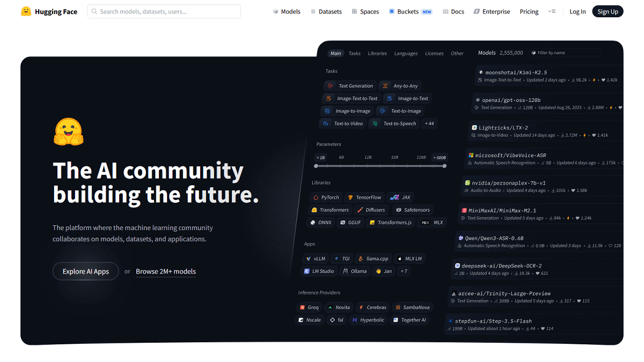
Task: Open the deepseek-ai/DeepSeek-OCR-2 model card
Action: [x=537, y=269]
